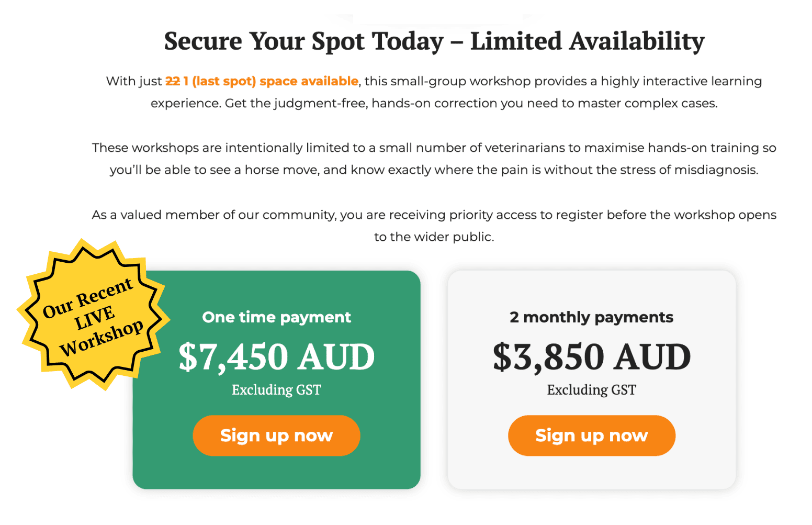The width and height of the screenshot is (812, 525).
Task: Click the One time payment label
Action: click(x=276, y=317)
